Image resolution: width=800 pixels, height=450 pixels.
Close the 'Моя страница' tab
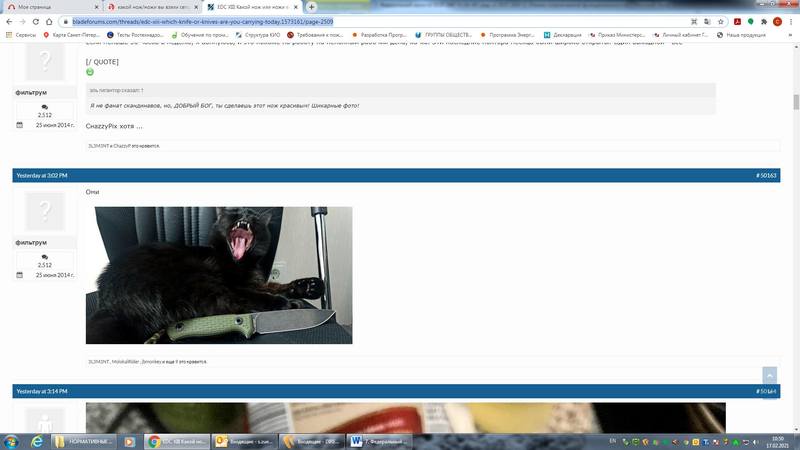click(x=97, y=7)
